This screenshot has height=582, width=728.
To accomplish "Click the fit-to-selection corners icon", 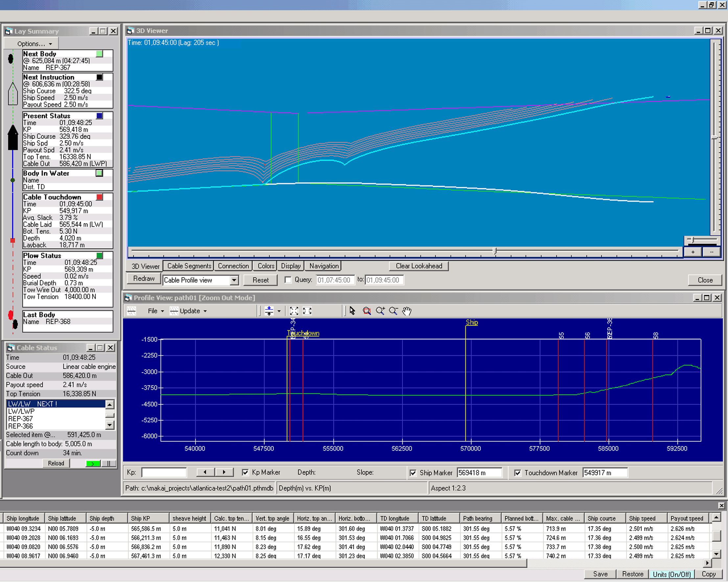I will pyautogui.click(x=307, y=311).
